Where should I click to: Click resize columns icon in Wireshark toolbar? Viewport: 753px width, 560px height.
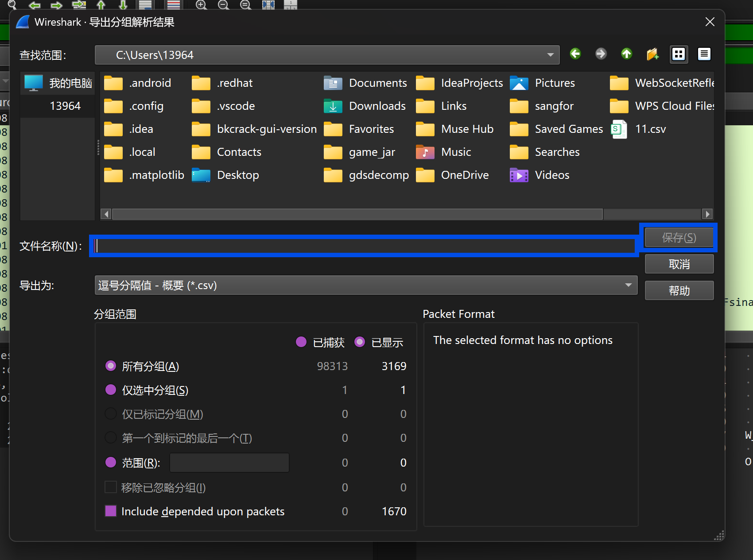pos(268,5)
